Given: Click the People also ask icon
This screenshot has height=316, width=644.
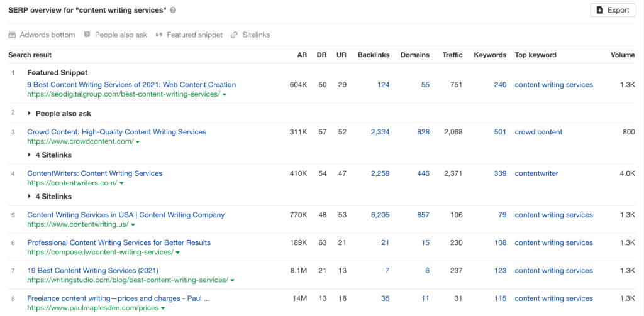Looking at the screenshot, I should click(87, 35).
